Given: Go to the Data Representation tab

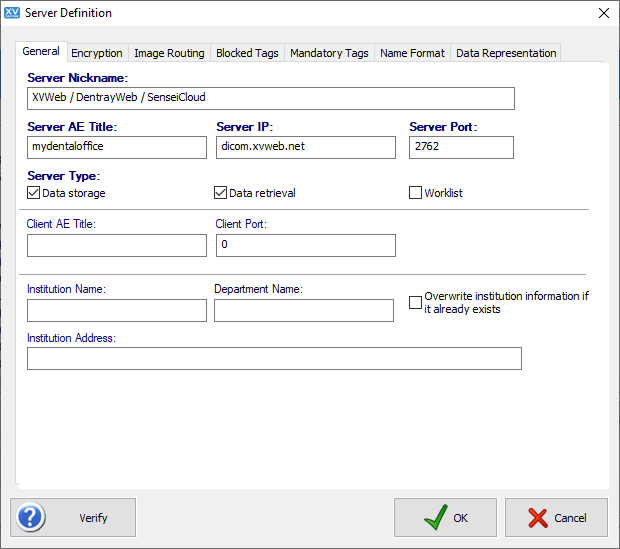Looking at the screenshot, I should (506, 53).
